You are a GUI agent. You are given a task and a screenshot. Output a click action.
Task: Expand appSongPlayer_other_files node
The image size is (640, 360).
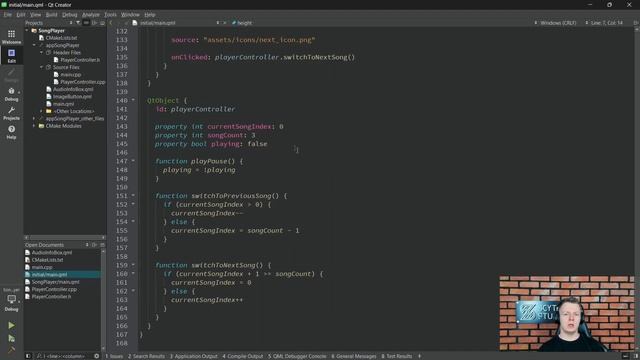click(x=34, y=118)
